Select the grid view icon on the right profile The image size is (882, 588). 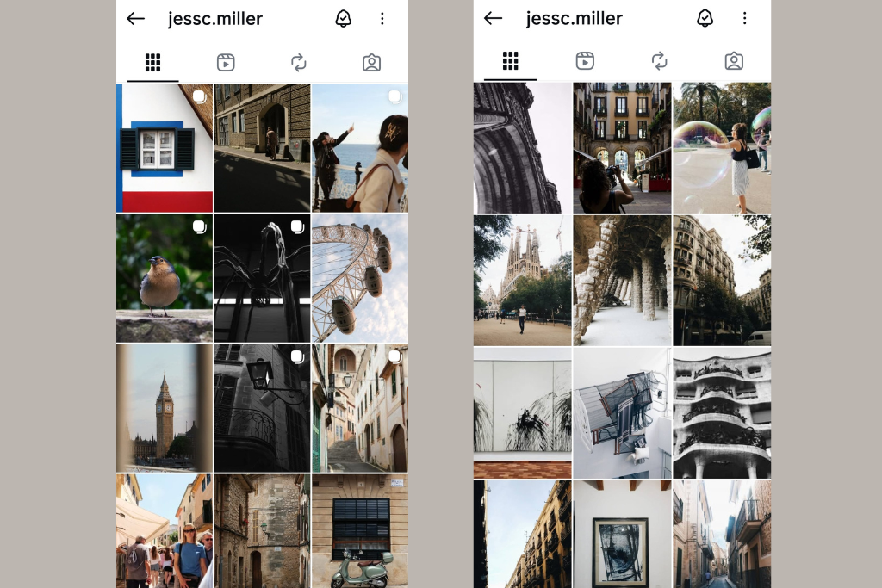(510, 61)
